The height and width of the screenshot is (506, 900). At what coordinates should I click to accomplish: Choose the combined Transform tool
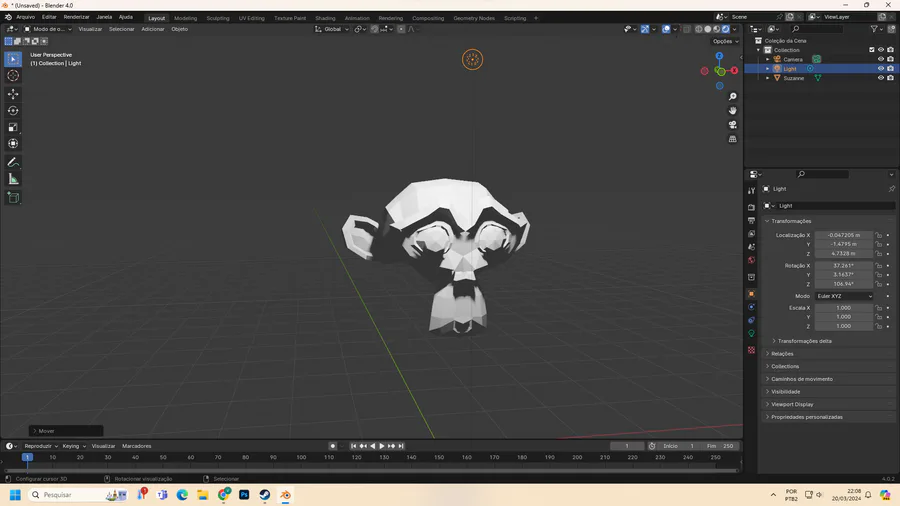[x=13, y=144]
